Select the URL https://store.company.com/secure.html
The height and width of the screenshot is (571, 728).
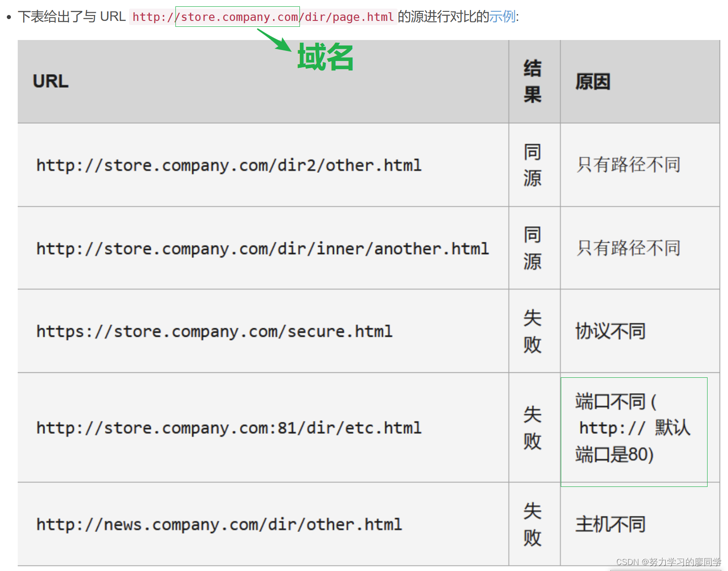coord(214,331)
